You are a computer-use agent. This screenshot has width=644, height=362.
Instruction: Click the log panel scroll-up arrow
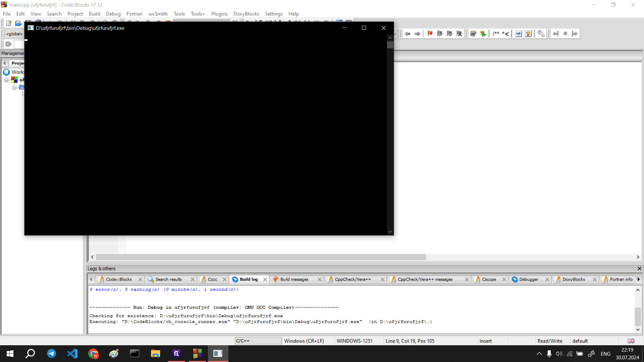638,290
